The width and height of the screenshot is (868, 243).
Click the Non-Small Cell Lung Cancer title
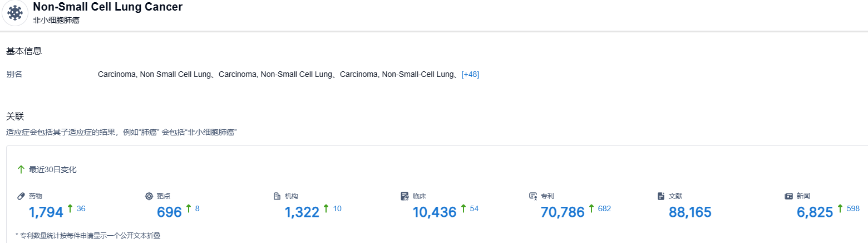click(x=107, y=7)
